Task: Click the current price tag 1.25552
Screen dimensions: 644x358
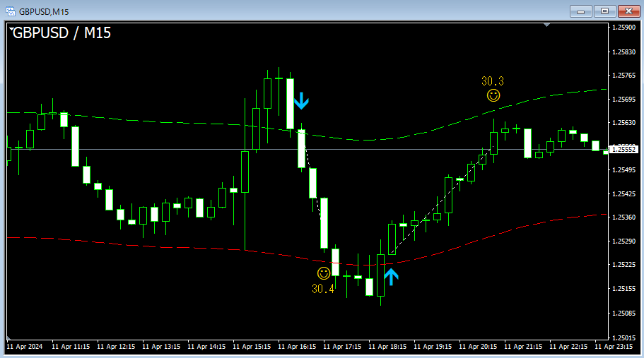Action: pyautogui.click(x=623, y=149)
